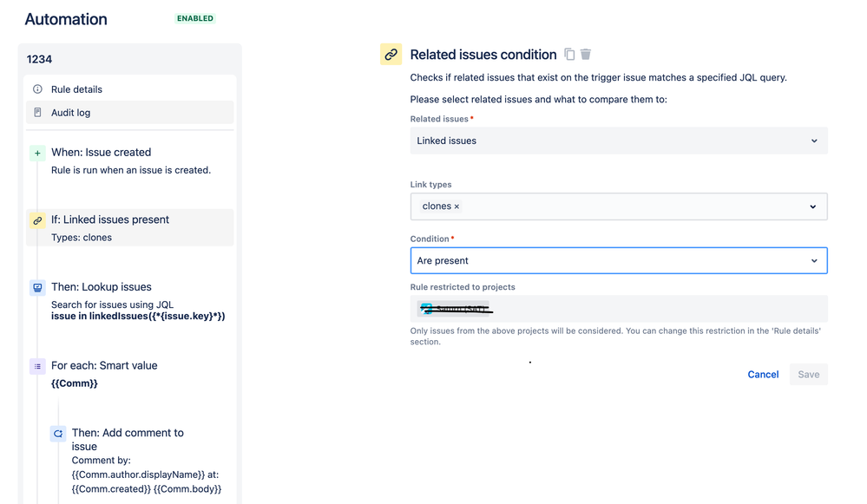Screen dimensions: 867x504
Task: Click the Cancel link
Action: [763, 375]
